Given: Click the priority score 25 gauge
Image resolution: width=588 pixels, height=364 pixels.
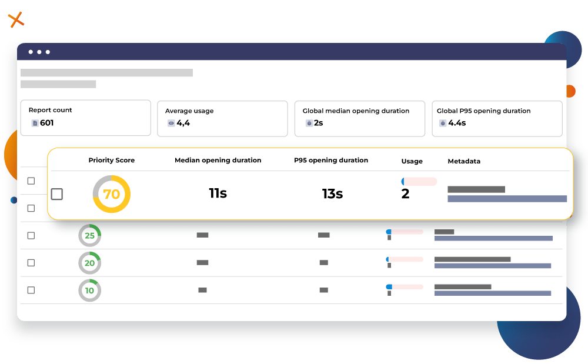Looking at the screenshot, I should tap(89, 235).
